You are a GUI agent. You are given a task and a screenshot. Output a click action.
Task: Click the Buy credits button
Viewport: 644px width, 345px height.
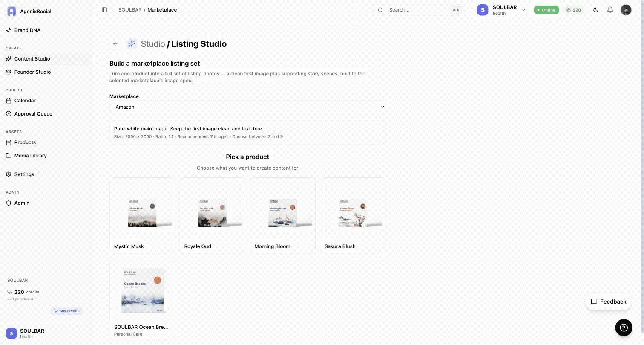(66, 311)
